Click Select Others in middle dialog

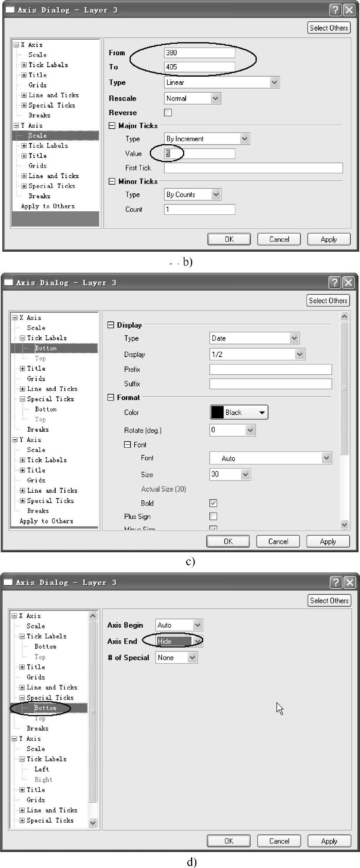click(x=328, y=300)
